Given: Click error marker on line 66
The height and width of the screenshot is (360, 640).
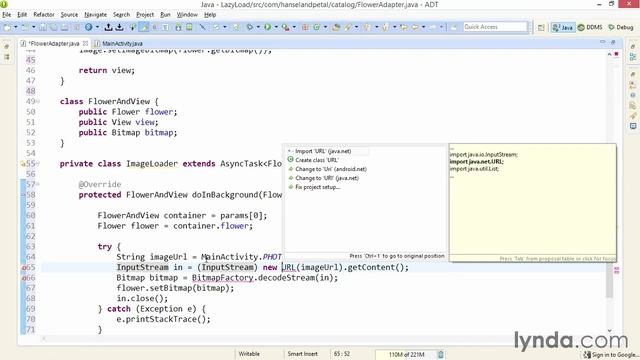Looking at the screenshot, I should coord(24,278).
